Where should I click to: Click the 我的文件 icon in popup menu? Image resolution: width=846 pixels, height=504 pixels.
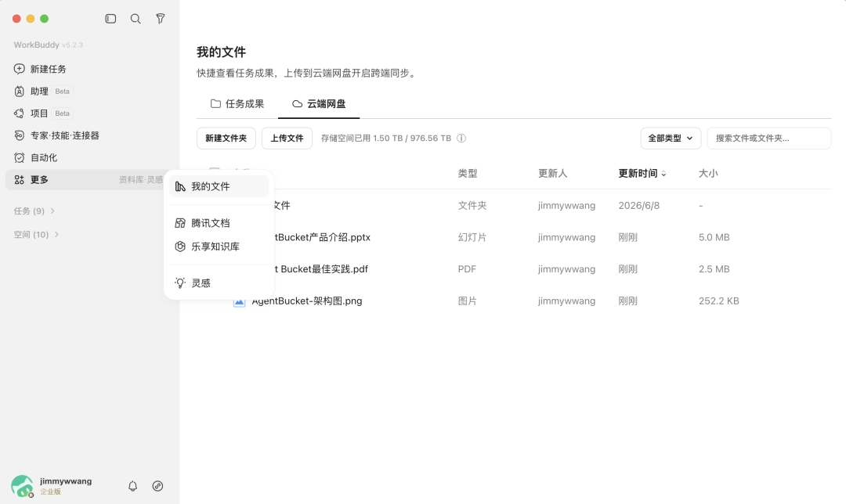(x=180, y=186)
